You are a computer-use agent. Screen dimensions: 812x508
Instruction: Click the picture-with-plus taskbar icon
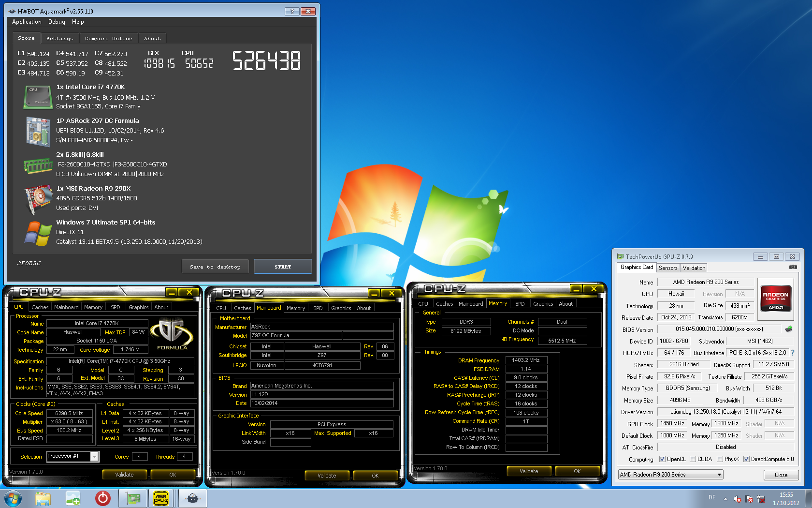(x=73, y=498)
